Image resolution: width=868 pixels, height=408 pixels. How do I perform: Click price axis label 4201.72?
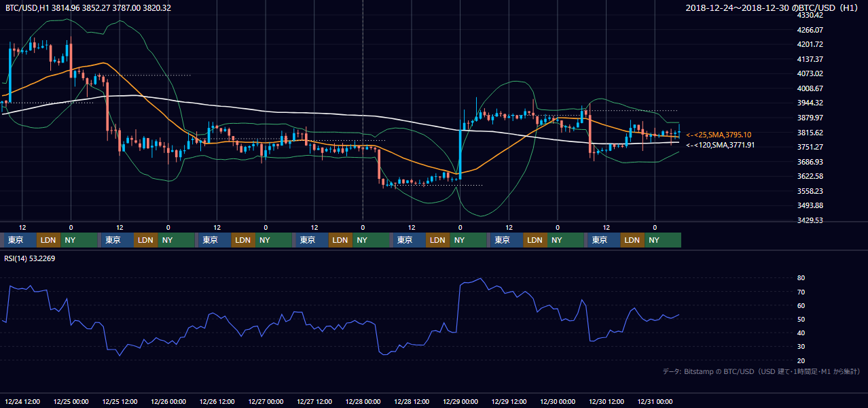[810, 44]
